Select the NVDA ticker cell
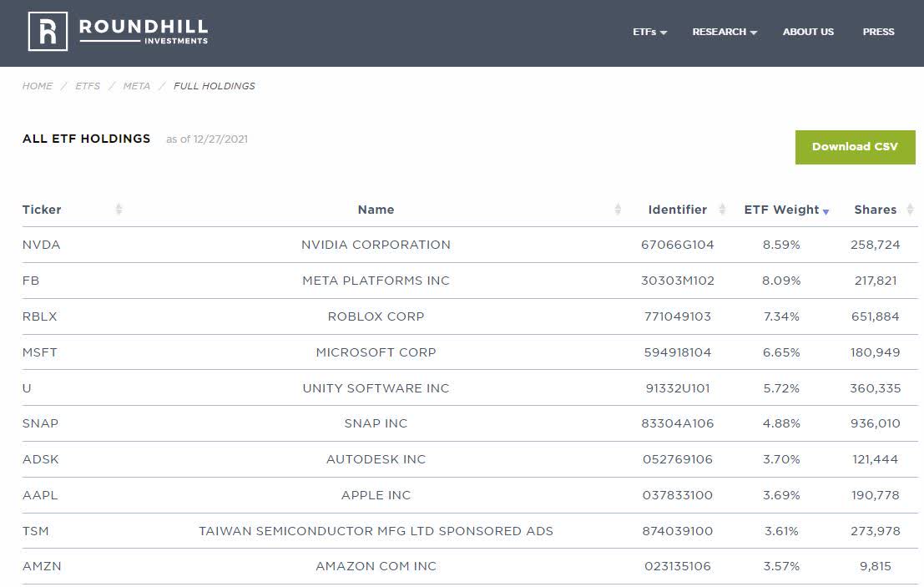This screenshot has height=587, width=924. pyautogui.click(x=41, y=245)
